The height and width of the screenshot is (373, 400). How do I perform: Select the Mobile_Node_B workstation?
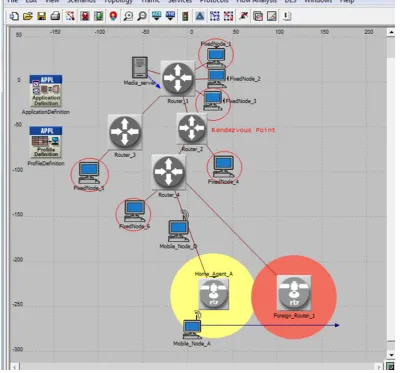tap(179, 230)
